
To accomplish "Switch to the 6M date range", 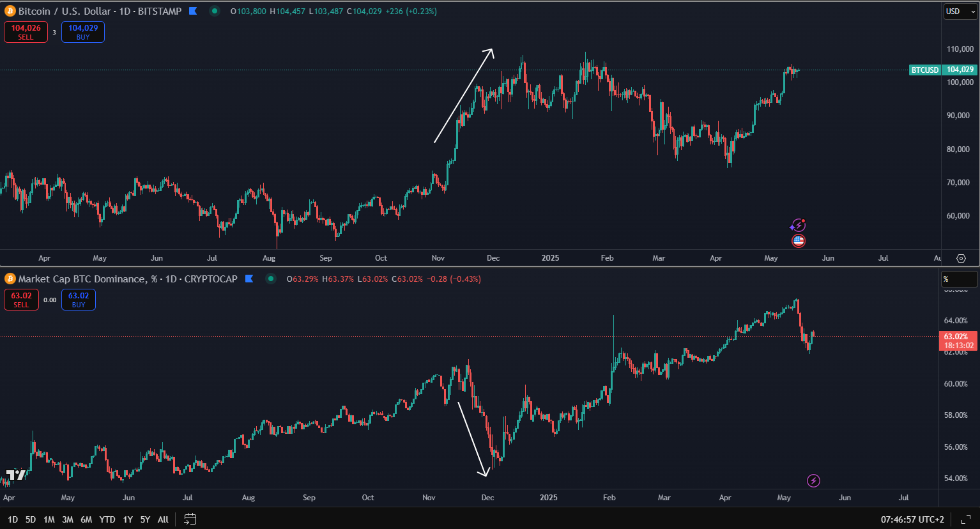I will click(86, 519).
